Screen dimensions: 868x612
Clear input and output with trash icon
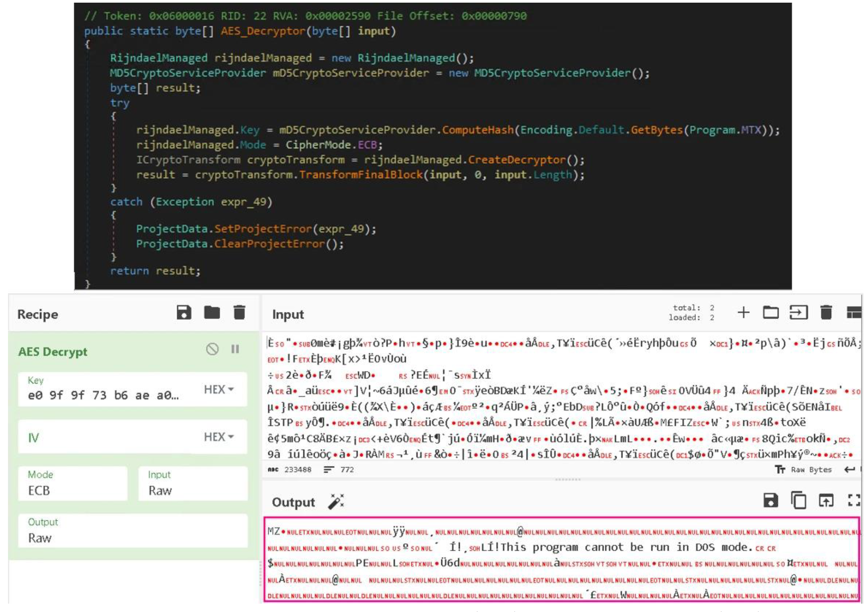coord(826,313)
